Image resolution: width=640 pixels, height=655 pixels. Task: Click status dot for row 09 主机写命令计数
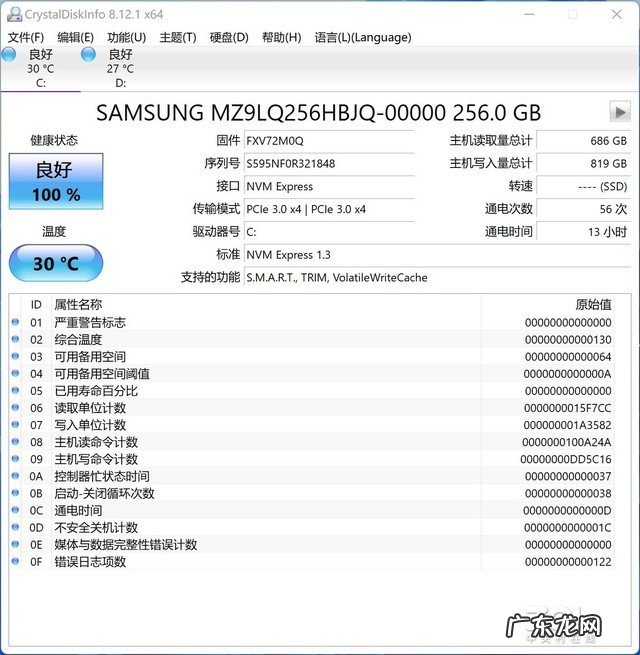(x=15, y=459)
